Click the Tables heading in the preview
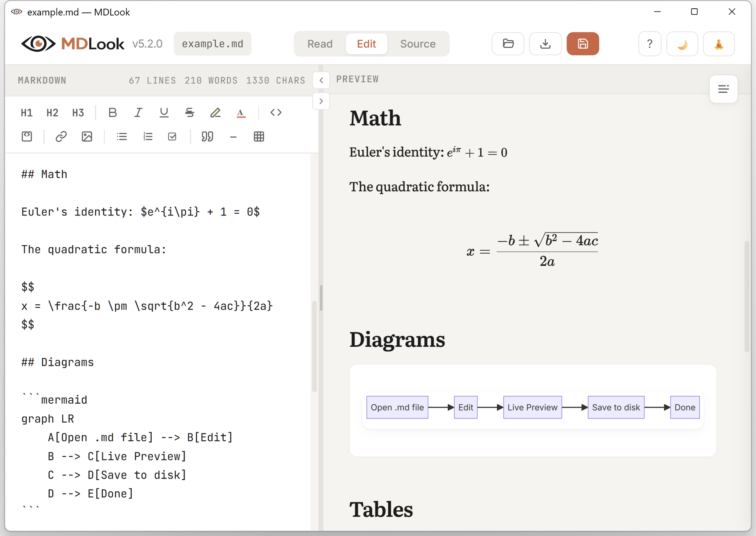The width and height of the screenshot is (756, 536). coord(381,510)
